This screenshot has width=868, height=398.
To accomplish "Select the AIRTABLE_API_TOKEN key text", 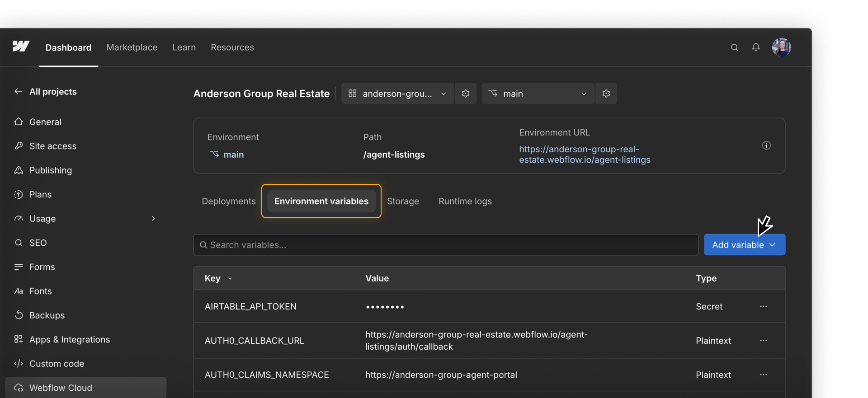I will (250, 306).
